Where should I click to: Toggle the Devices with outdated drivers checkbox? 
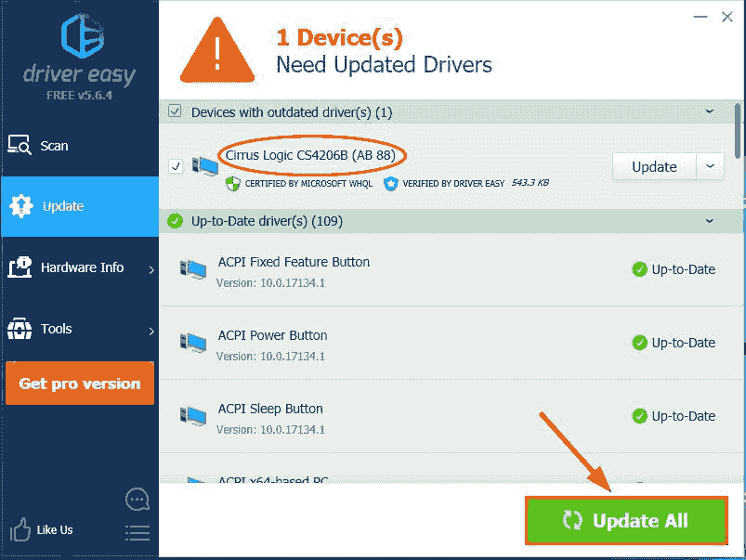[174, 111]
